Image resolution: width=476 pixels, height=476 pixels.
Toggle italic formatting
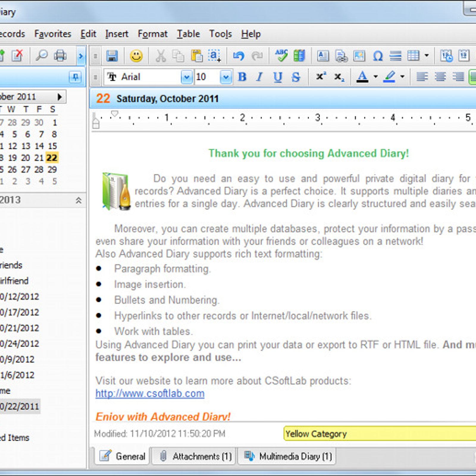(260, 77)
